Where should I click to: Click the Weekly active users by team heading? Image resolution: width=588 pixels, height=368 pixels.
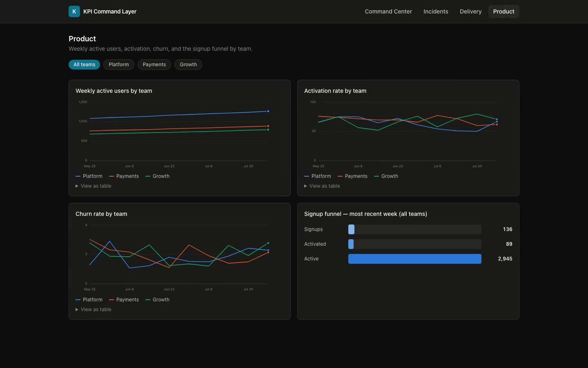pyautogui.click(x=114, y=91)
